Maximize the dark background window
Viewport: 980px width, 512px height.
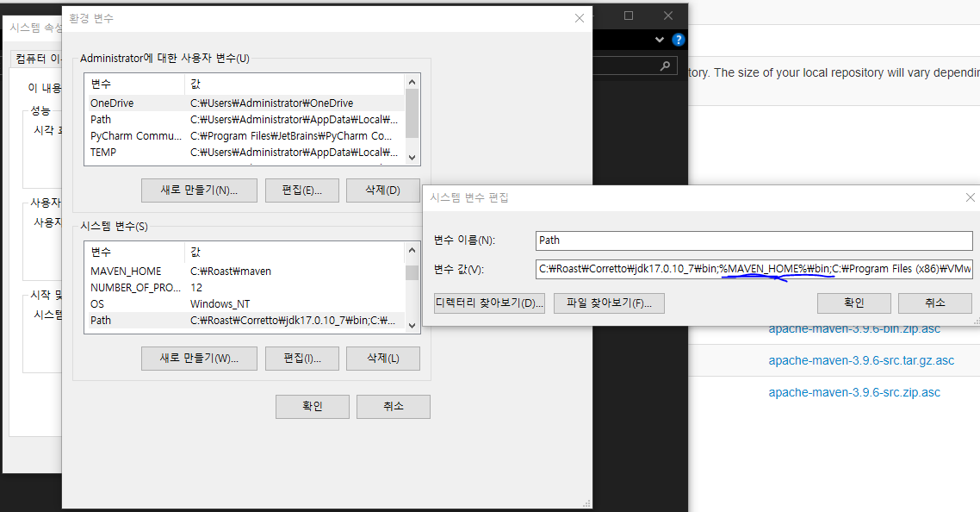(629, 16)
